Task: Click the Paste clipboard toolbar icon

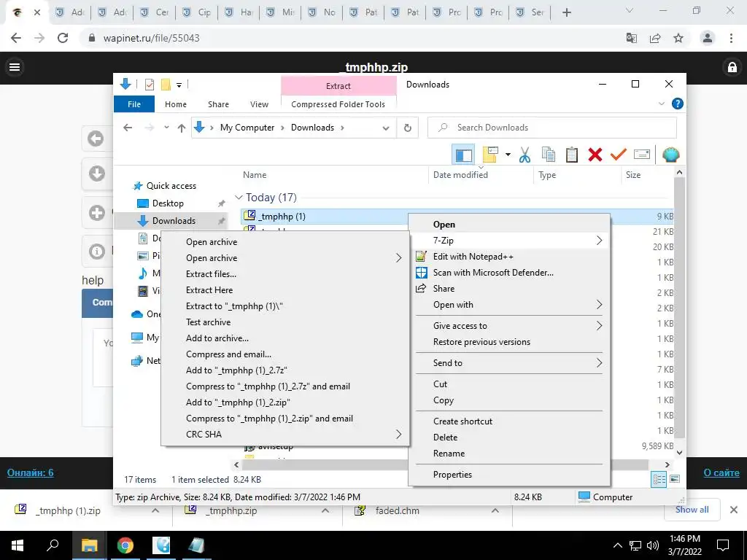Action: [572, 155]
